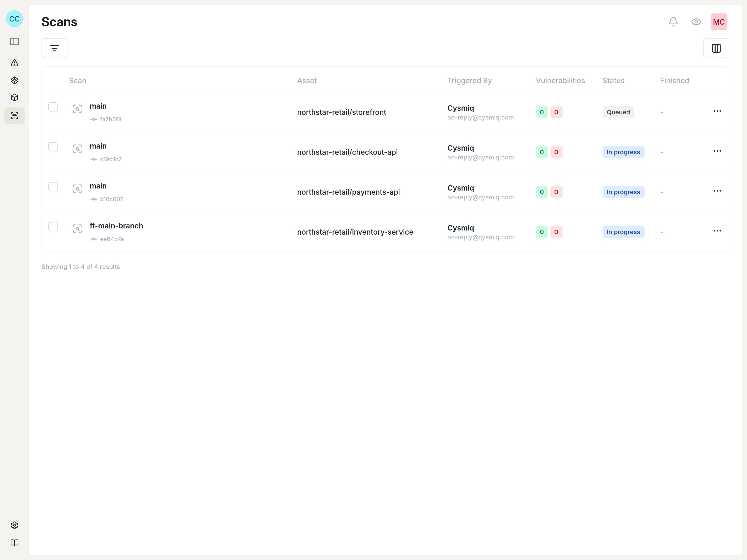Open asset northstar-retail/payments-api

coord(348,192)
